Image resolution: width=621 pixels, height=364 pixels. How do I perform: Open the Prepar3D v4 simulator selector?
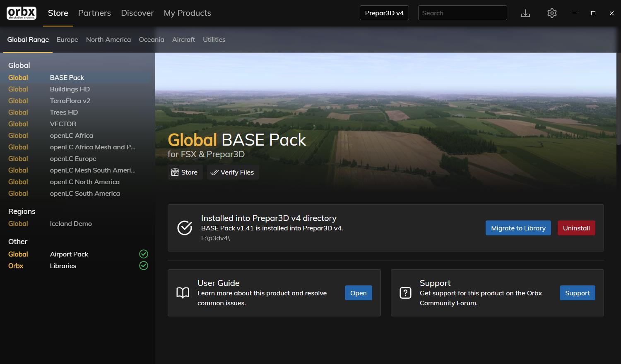coord(384,13)
